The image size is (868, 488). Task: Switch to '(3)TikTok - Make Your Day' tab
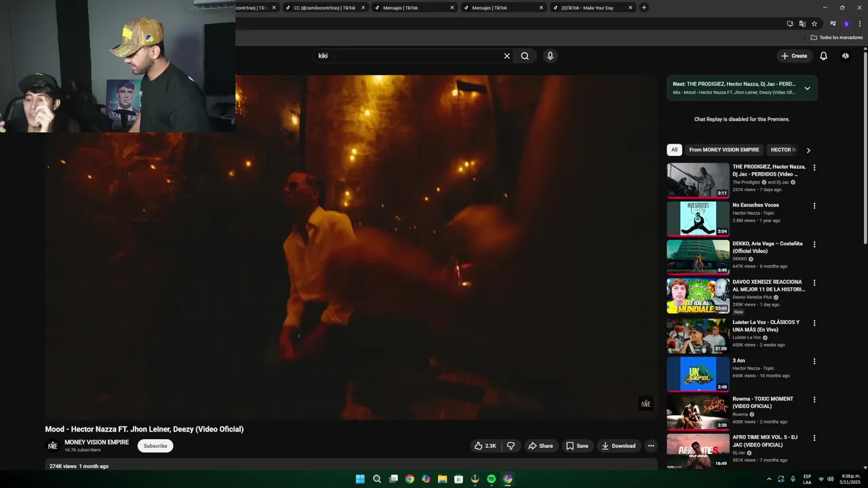587,7
